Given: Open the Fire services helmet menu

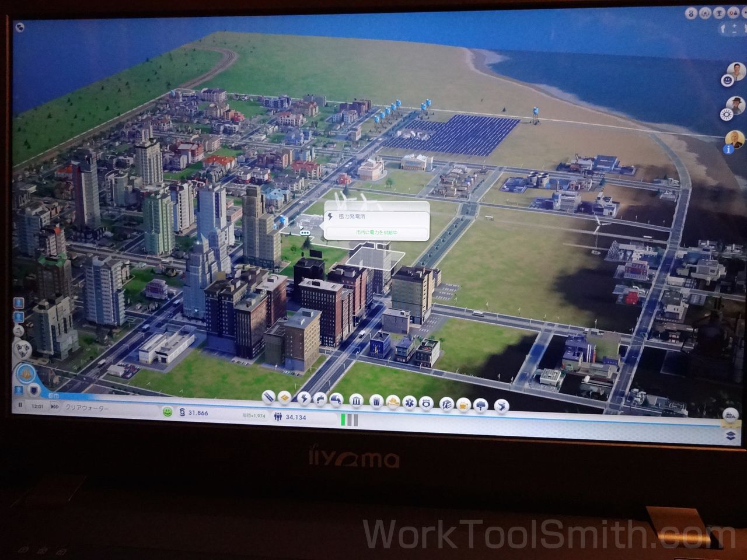Looking at the screenshot, I should 393,401.
